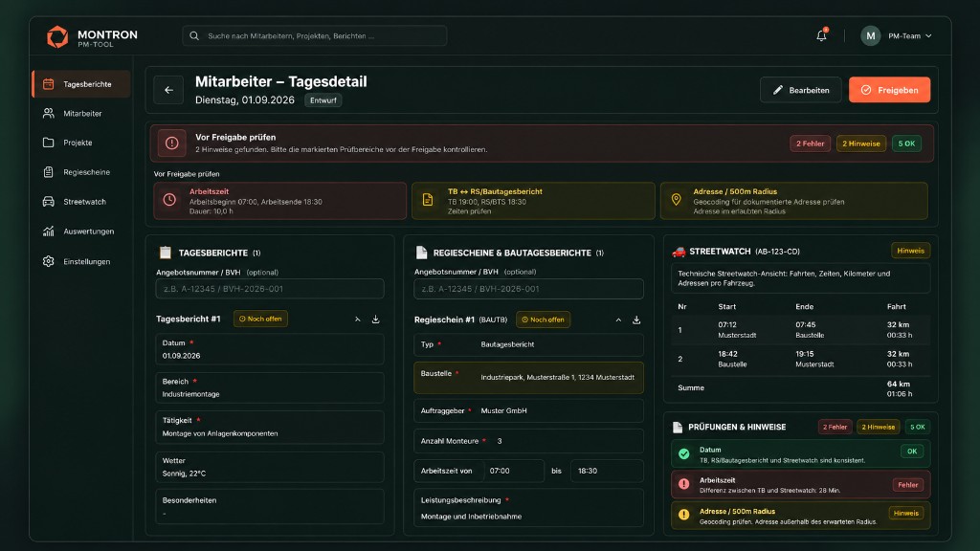This screenshot has height=551, width=980.
Task: Click the Typ field Bautagesbericht
Action: 528,344
